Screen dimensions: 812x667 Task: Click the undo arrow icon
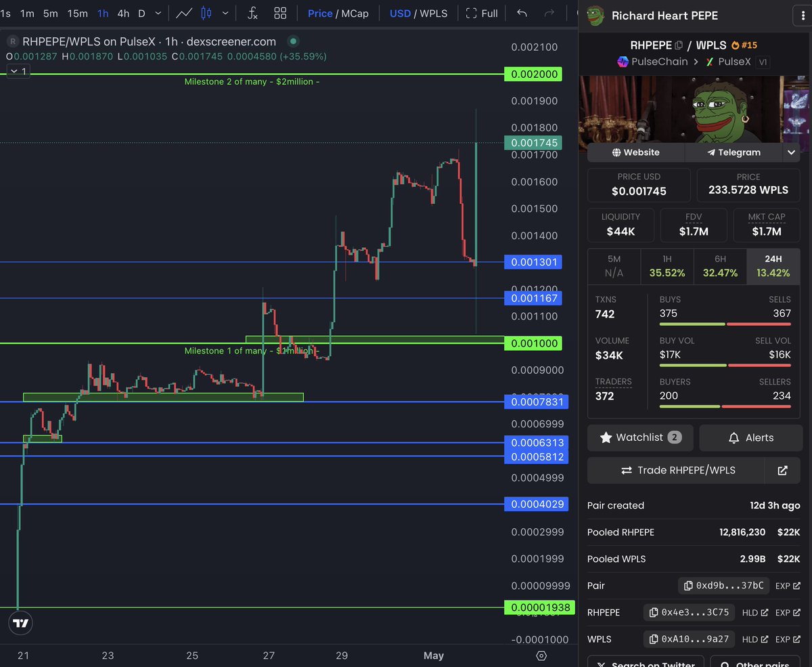click(x=522, y=13)
